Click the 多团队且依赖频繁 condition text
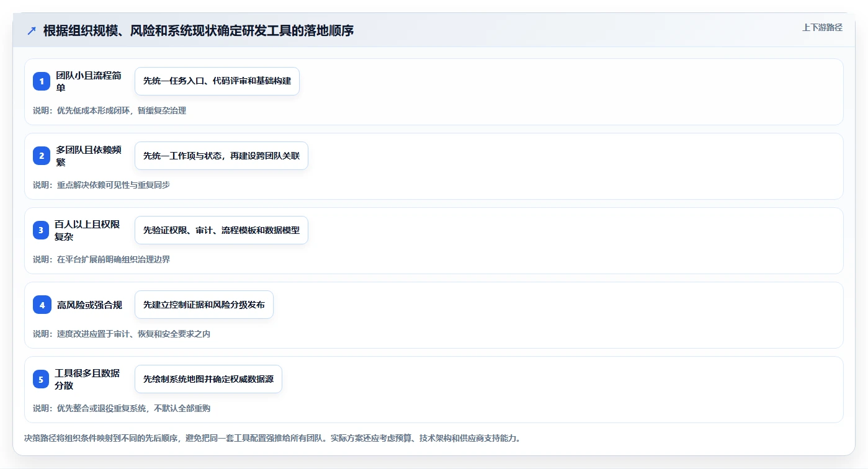Viewport: 868px width, 469px height. pos(88,156)
